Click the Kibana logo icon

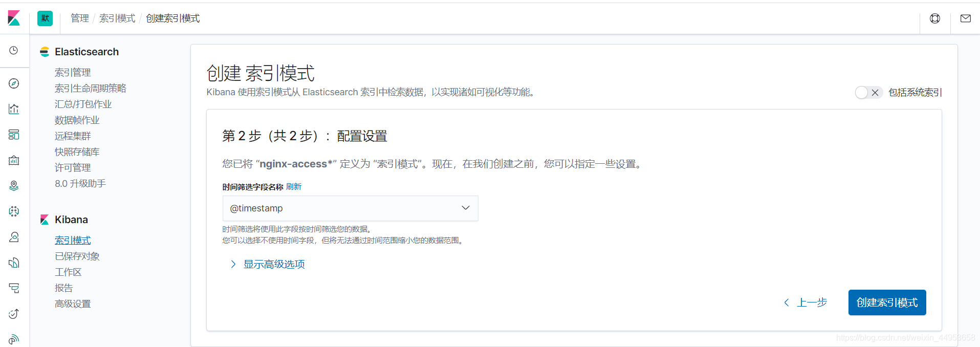click(14, 18)
